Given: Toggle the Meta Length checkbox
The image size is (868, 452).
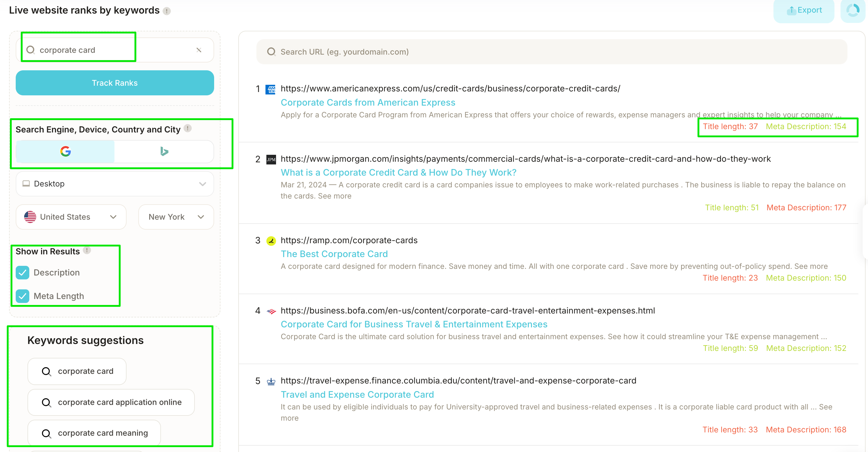Looking at the screenshot, I should 23,296.
